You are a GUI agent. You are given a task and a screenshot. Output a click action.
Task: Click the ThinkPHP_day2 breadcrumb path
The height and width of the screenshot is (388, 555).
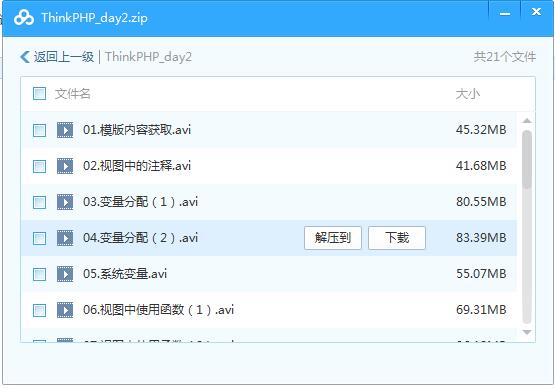pos(148,57)
